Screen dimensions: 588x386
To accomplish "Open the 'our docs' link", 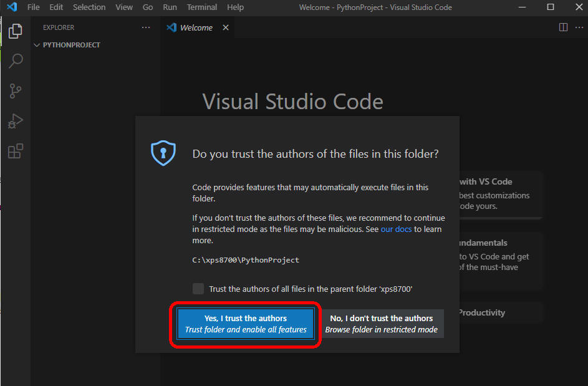I will [396, 229].
